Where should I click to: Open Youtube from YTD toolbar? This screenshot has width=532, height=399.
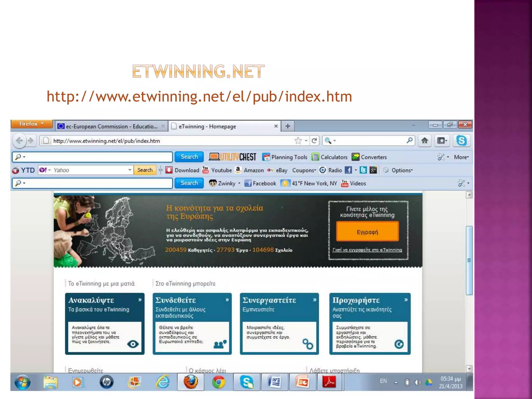coord(217,170)
